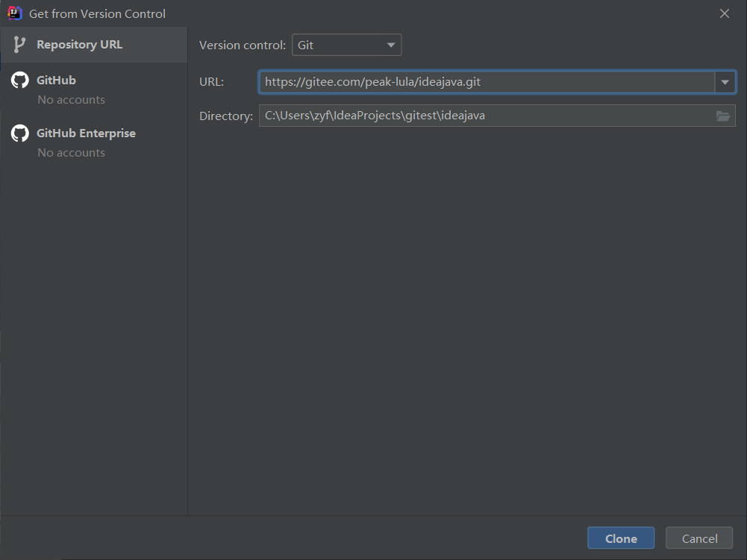Click the GitHub octocat icon

[20, 80]
